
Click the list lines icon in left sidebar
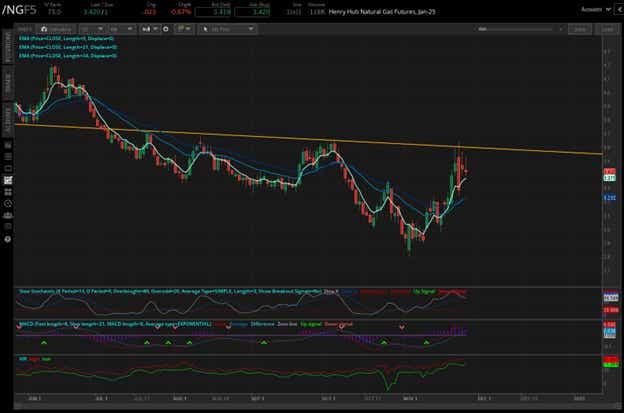(x=8, y=157)
